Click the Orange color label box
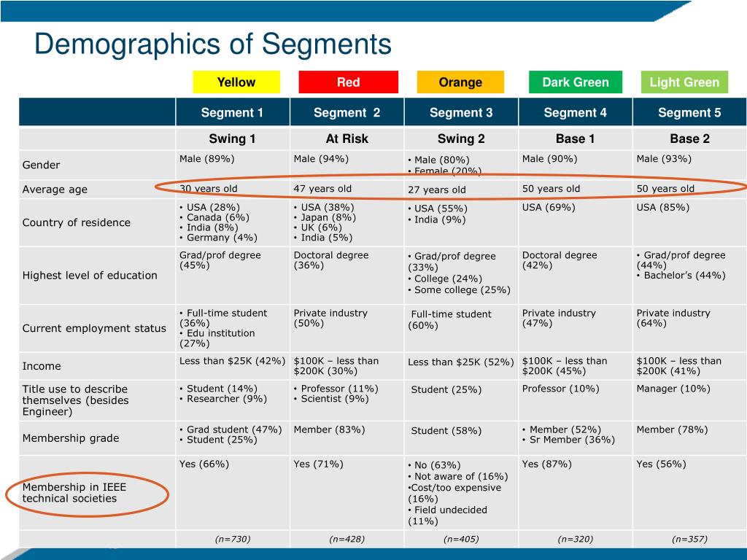This screenshot has height=560, width=747. tap(460, 82)
